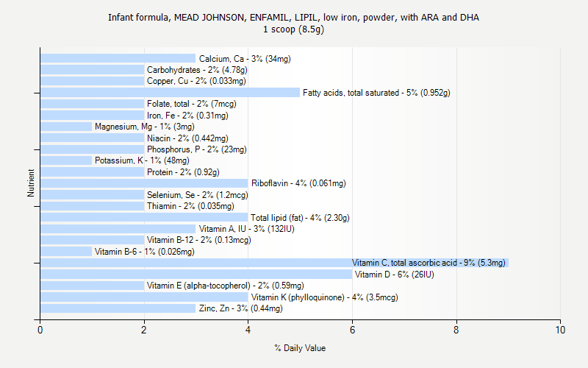Click the x-axis tick label 4

pos(248,330)
